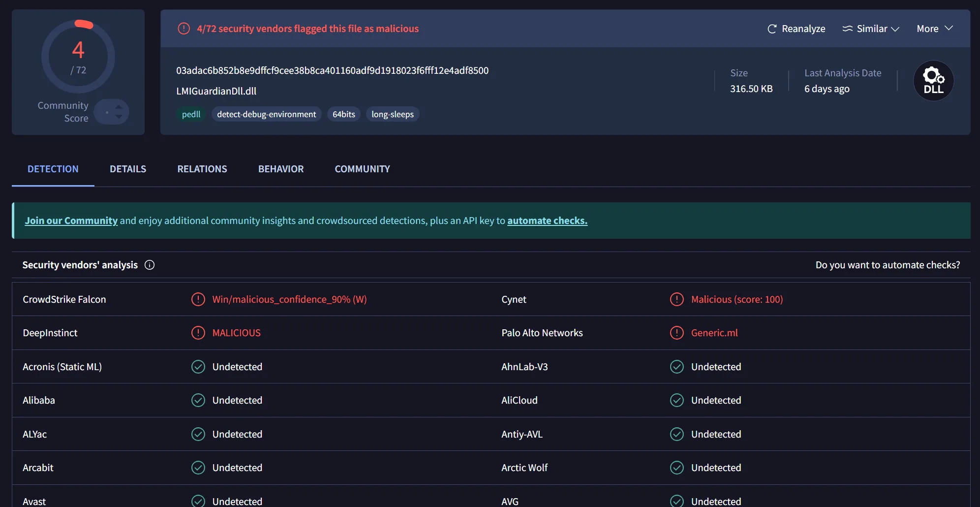Click the pedll tag
The height and width of the screenshot is (507, 980).
point(191,114)
